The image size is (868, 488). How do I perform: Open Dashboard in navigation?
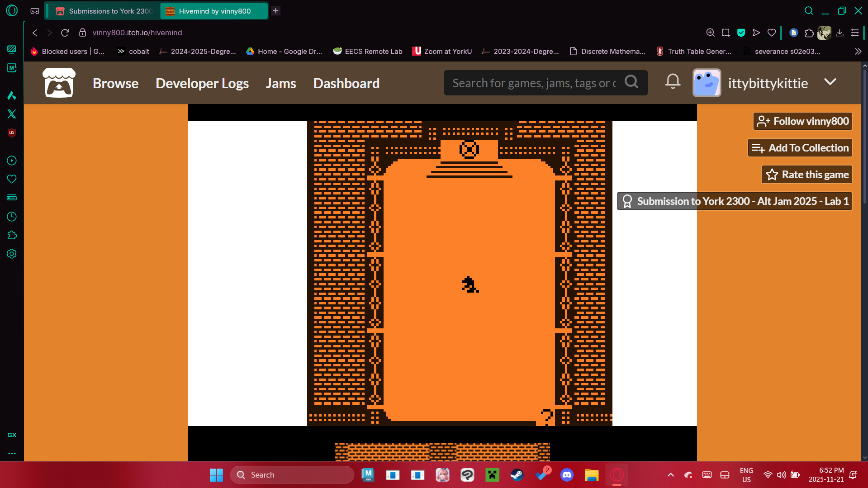346,83
